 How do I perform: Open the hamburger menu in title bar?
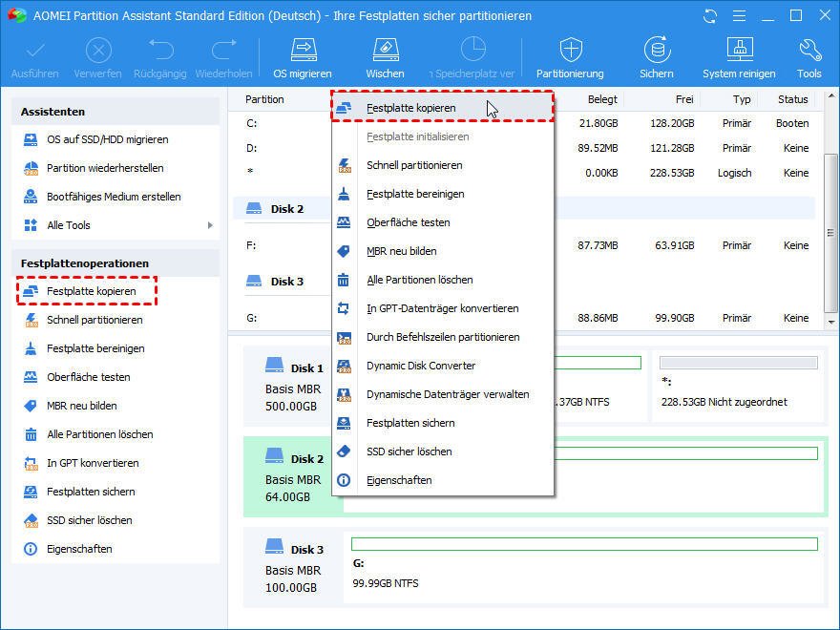coord(739,16)
